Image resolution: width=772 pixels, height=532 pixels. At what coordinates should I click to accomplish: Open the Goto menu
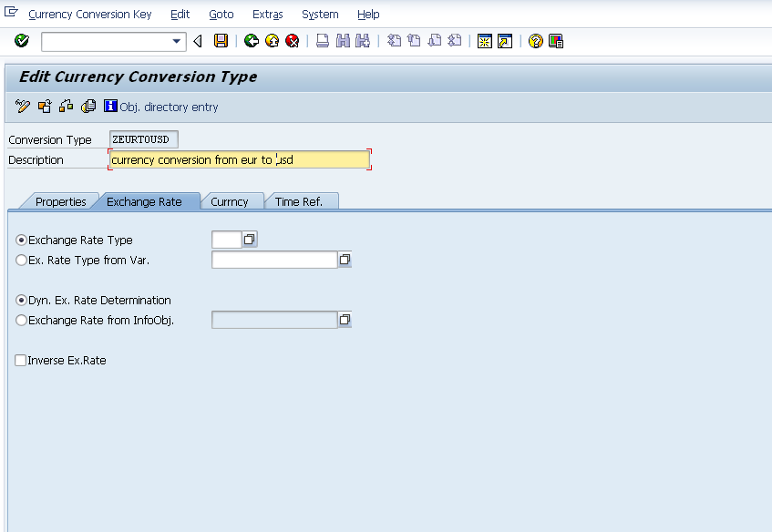[x=221, y=15]
